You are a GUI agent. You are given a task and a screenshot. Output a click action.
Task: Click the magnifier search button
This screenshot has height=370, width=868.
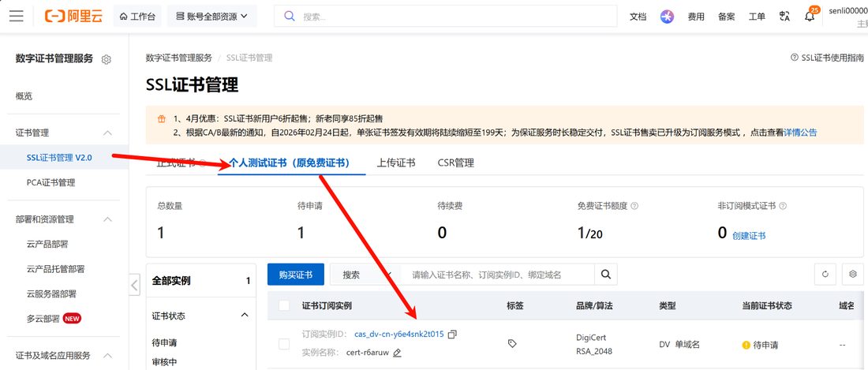click(606, 275)
